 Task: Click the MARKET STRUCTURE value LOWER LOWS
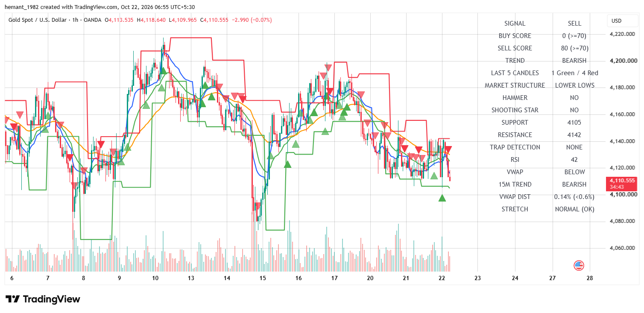(574, 85)
